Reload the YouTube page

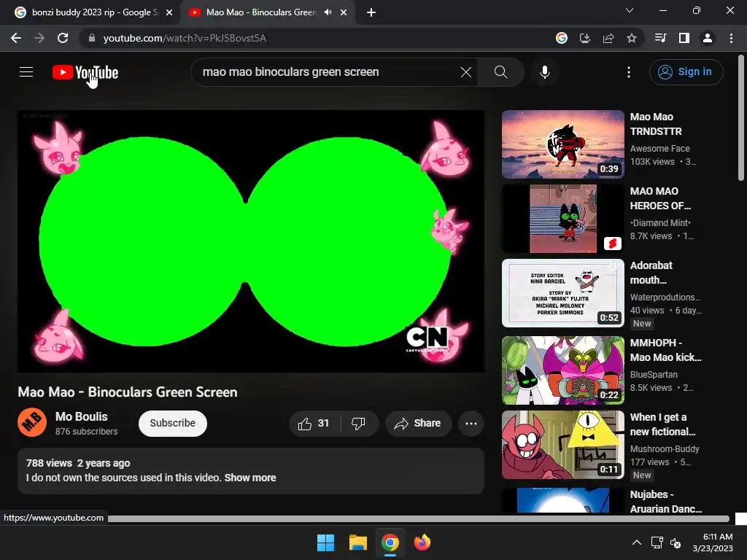click(63, 38)
